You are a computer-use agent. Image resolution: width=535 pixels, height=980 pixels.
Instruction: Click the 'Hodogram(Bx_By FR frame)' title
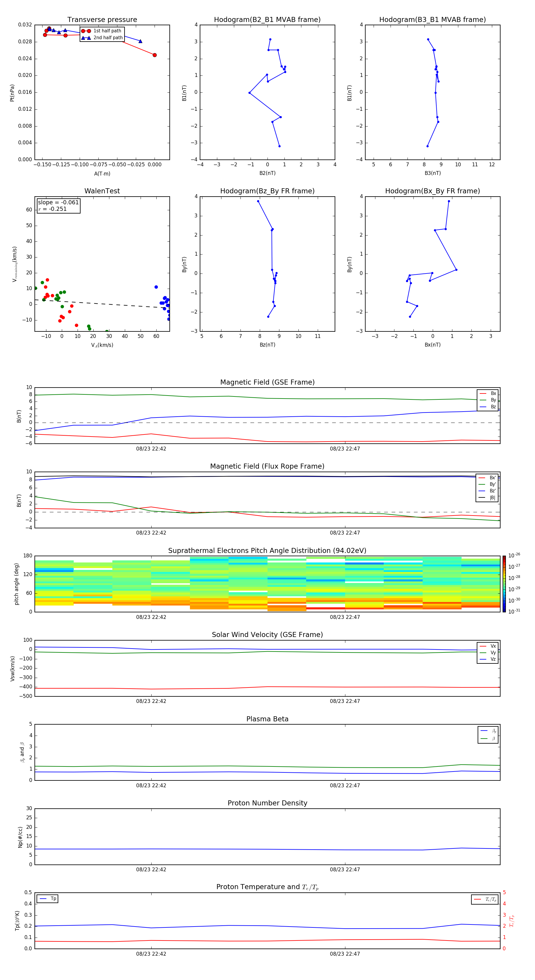(432, 191)
